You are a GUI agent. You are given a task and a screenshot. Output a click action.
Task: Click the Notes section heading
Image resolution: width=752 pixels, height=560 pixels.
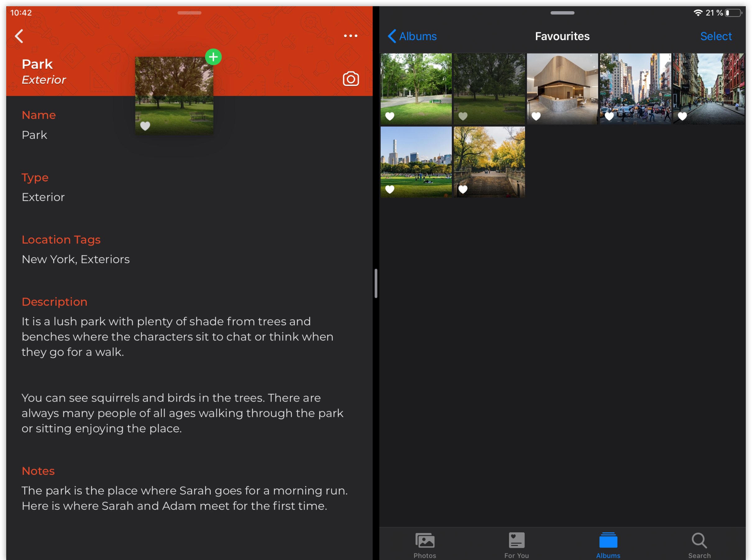coord(38,471)
